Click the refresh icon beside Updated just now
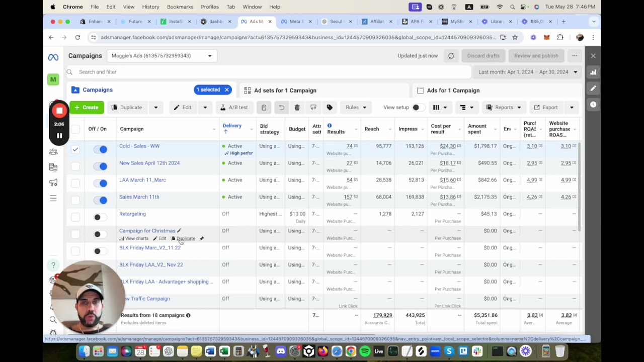The image size is (644, 362). click(x=451, y=56)
